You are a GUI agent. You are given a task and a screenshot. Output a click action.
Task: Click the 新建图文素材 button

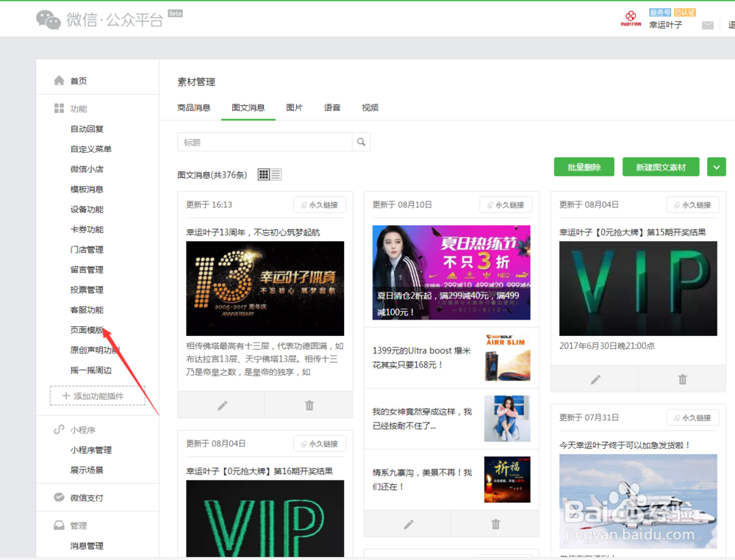(x=661, y=167)
